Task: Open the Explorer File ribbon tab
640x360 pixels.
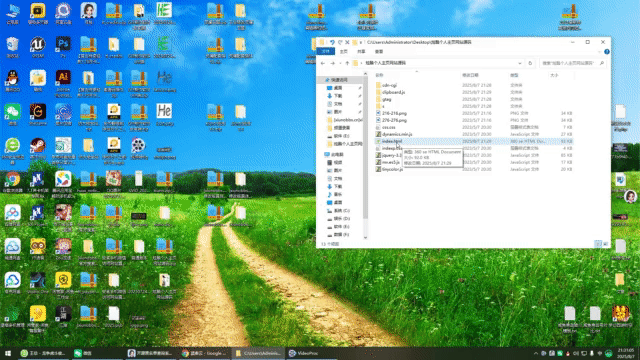Action: tap(325, 51)
